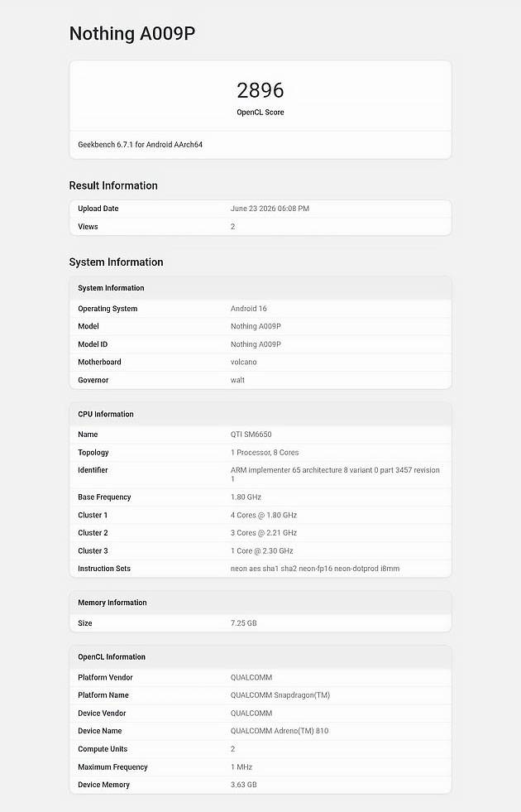Click the Nothing A009P page title
Viewport: 521px width, 812px height.
click(x=132, y=34)
